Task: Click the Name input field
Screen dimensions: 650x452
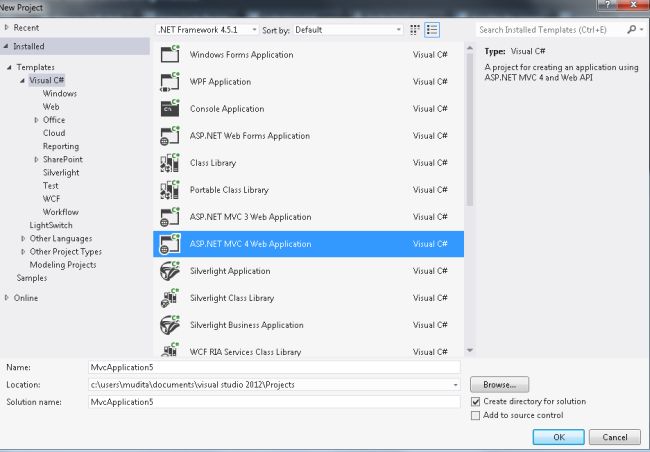Action: [274, 367]
